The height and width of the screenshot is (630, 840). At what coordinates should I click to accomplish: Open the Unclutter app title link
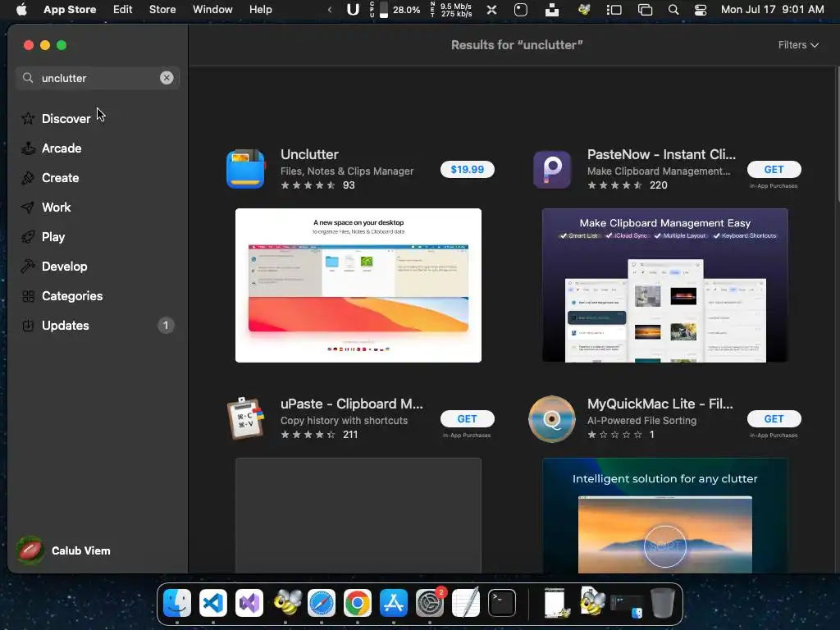(309, 154)
